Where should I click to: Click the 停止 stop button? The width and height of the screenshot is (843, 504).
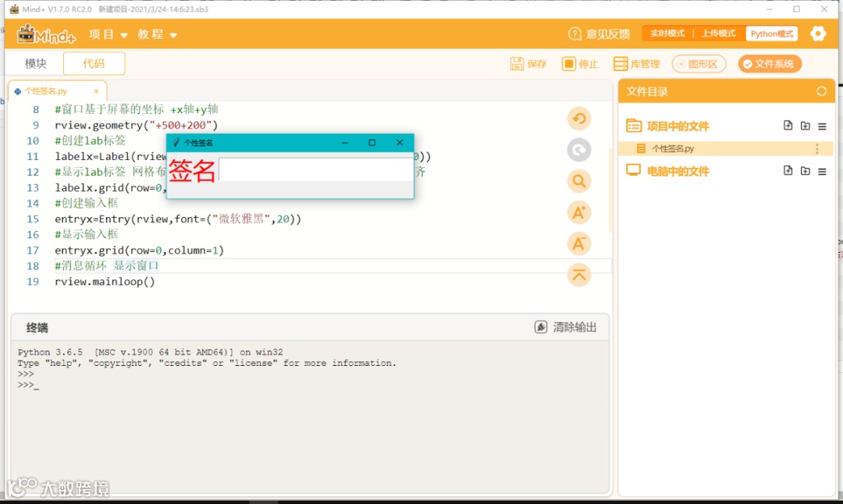coord(579,64)
